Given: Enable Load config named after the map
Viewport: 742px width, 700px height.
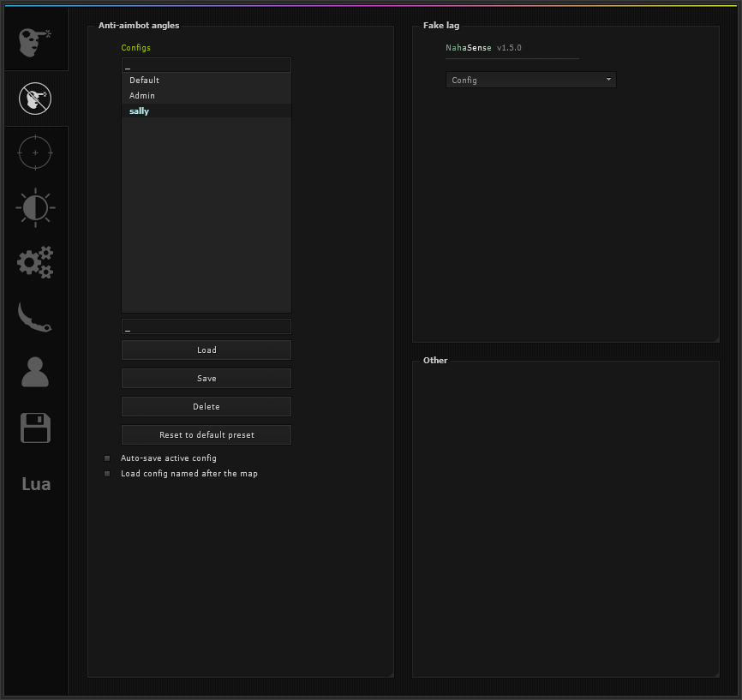Looking at the screenshot, I should [107, 473].
